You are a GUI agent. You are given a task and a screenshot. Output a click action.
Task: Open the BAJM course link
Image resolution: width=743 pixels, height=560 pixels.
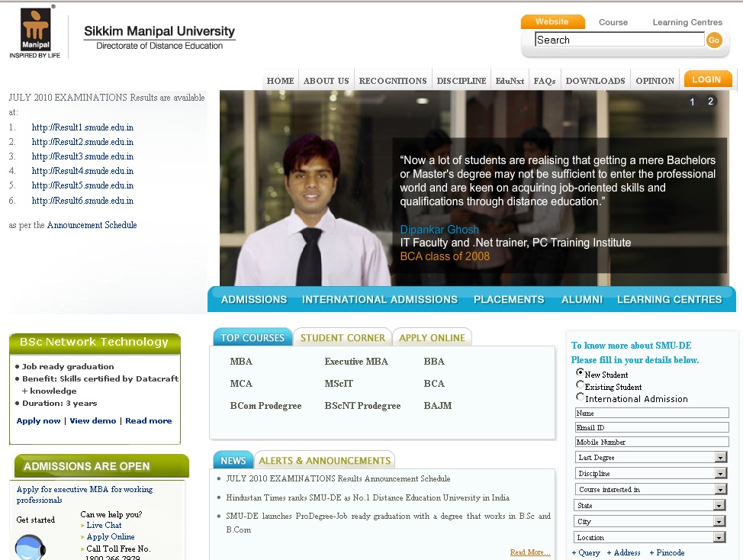(x=438, y=406)
